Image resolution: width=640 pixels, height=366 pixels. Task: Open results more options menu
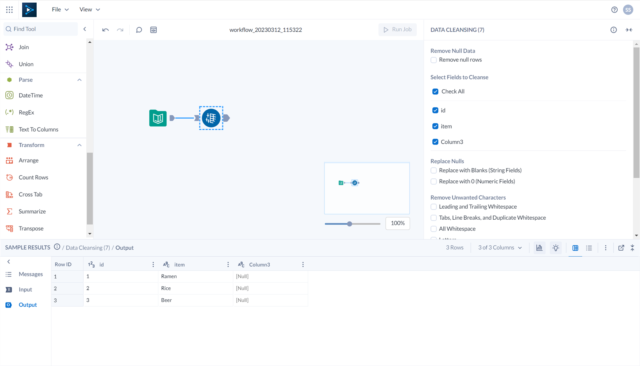point(605,248)
